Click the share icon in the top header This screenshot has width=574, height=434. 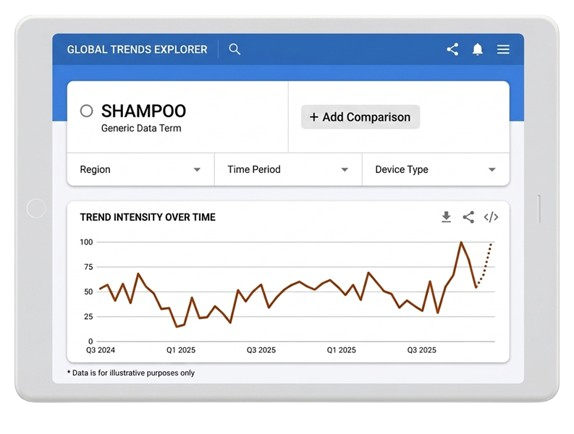coord(452,49)
